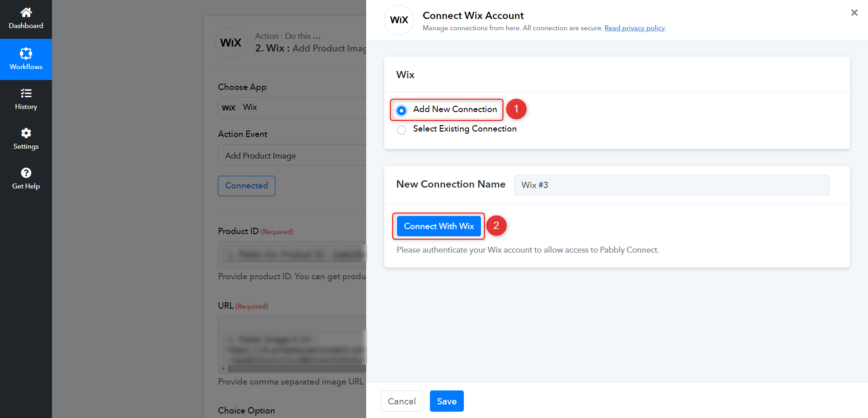The image size is (868, 418).
Task: Click the History label in sidebar
Action: pyautogui.click(x=26, y=107)
